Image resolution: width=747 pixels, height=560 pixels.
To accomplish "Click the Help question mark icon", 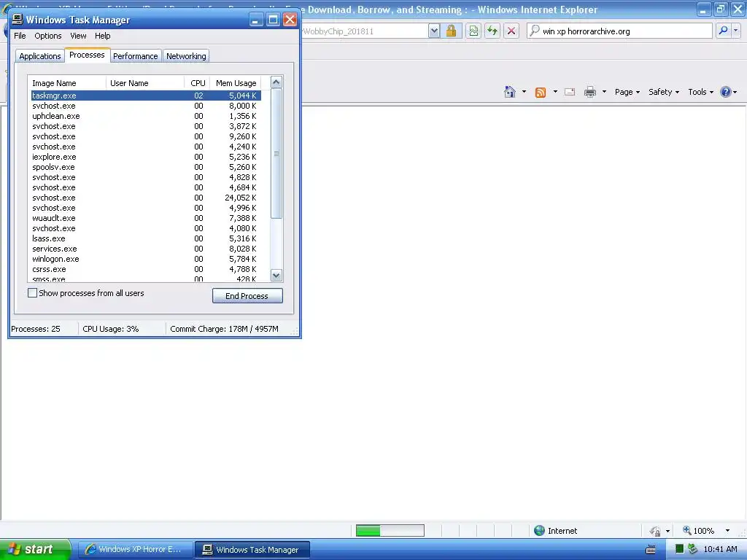I will point(725,92).
